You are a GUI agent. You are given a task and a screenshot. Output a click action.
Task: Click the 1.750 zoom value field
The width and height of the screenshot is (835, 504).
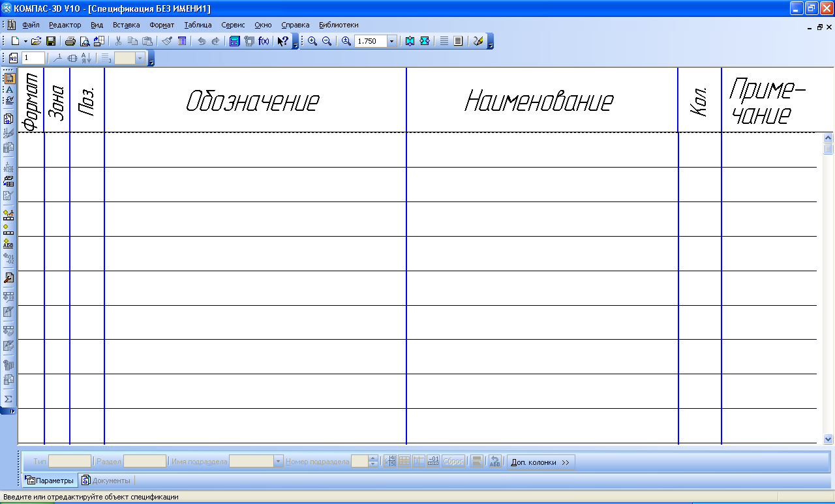(x=371, y=41)
